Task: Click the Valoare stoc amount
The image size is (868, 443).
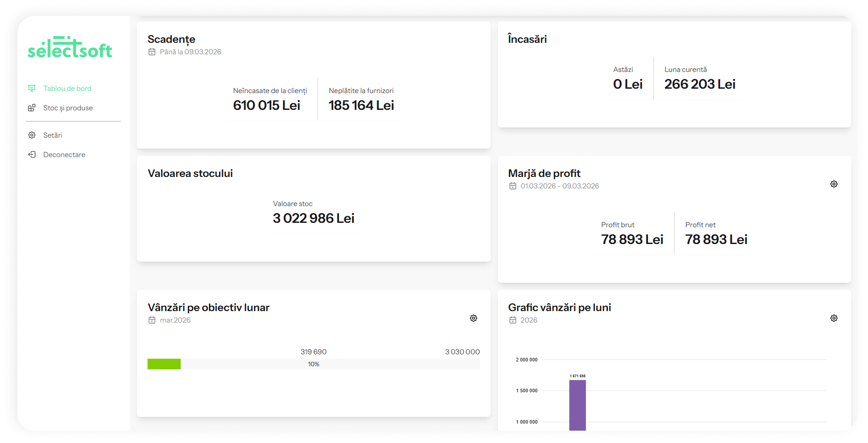Action: [x=313, y=218]
